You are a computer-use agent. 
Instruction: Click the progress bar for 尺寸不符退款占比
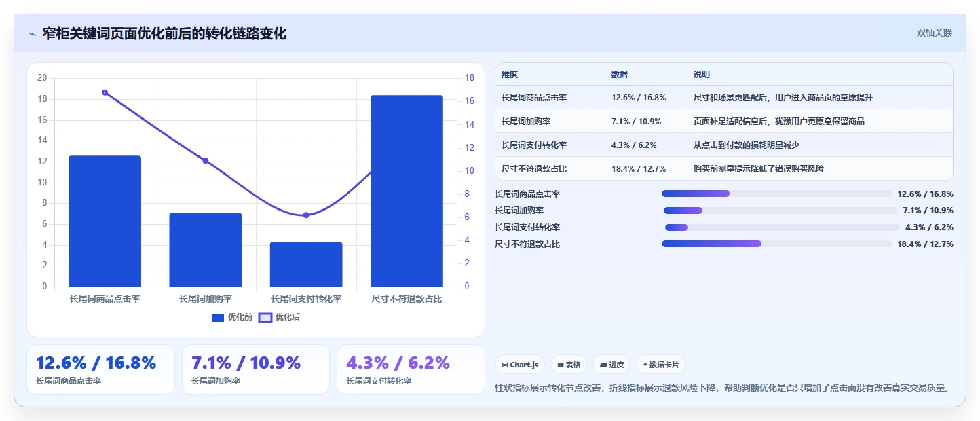(x=777, y=244)
